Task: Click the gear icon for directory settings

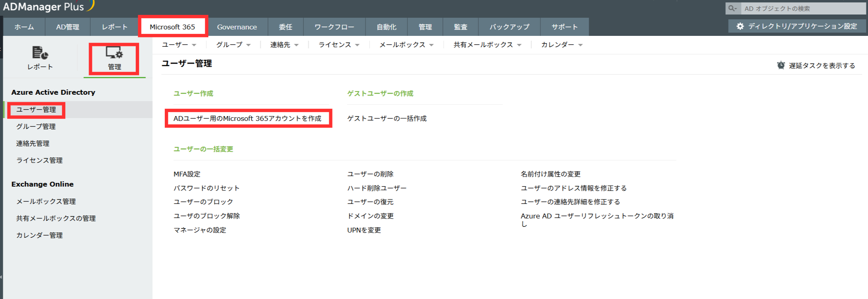Action: (740, 26)
